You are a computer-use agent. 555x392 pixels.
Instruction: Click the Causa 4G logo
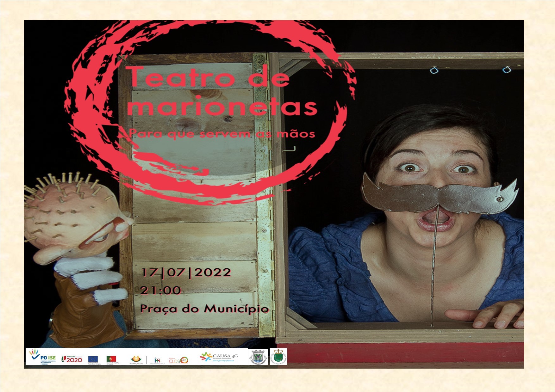tap(219, 357)
